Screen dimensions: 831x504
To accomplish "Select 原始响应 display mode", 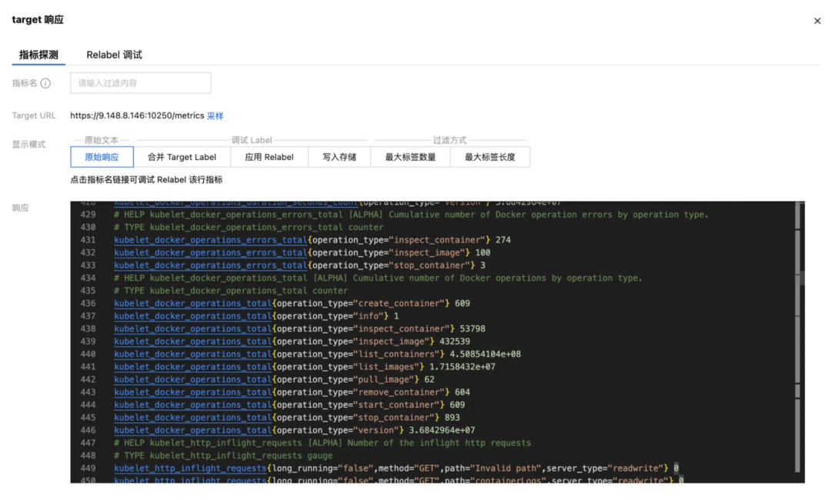I will pos(102,158).
